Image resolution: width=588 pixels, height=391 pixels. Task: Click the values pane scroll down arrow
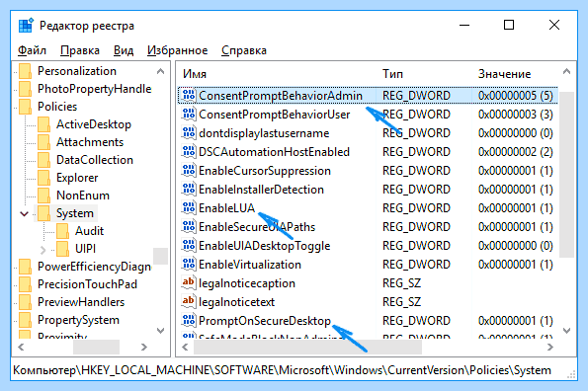pyautogui.click(x=566, y=331)
